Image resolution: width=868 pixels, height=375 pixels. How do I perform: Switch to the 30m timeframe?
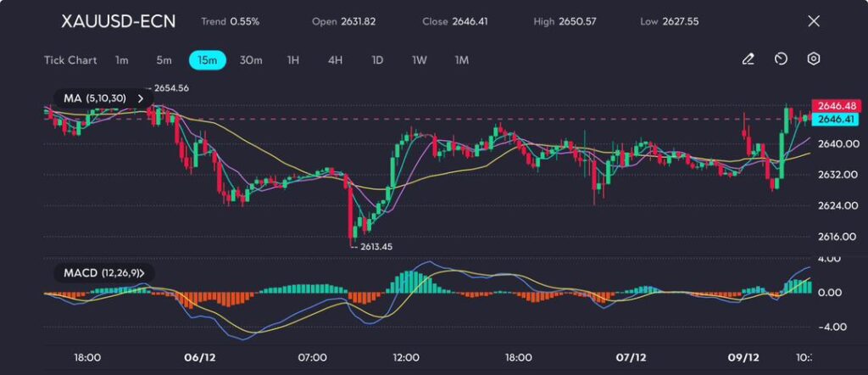pyautogui.click(x=251, y=60)
